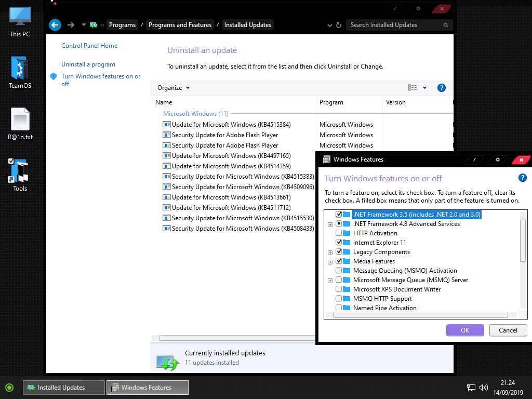Check MSMQ HTTP Support
Screen dimensions: 532x399
[339, 299]
